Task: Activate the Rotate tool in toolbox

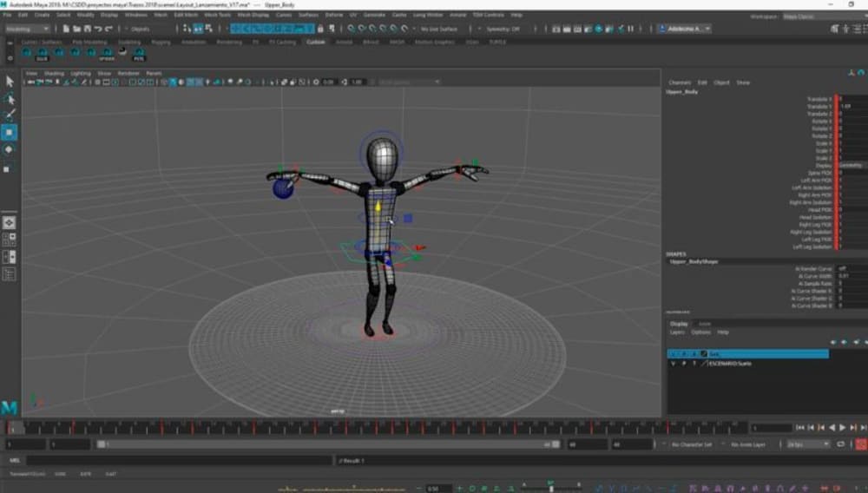Action: coord(10,149)
